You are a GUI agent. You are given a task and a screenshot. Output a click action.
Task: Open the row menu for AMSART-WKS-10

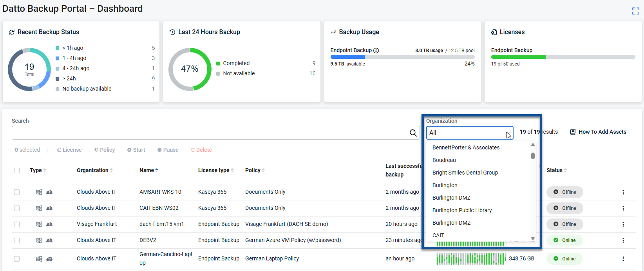point(623,192)
